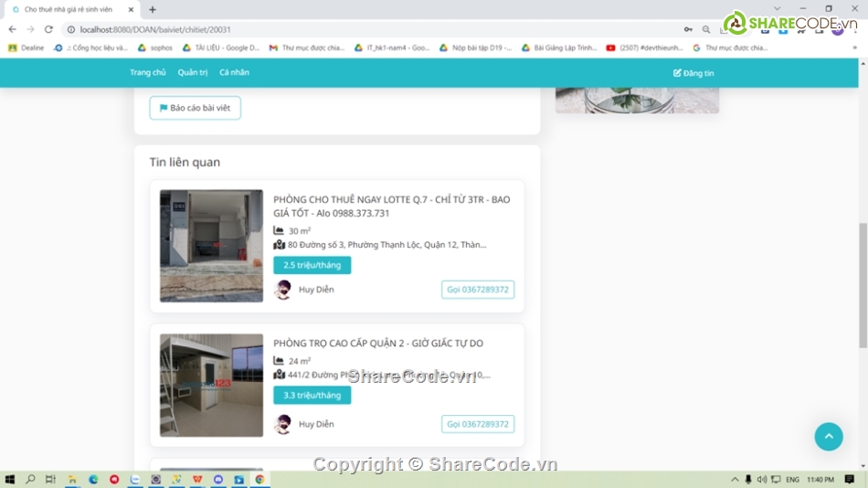
Task: Click the zoom magnifier icon in address bar
Action: 706,29
